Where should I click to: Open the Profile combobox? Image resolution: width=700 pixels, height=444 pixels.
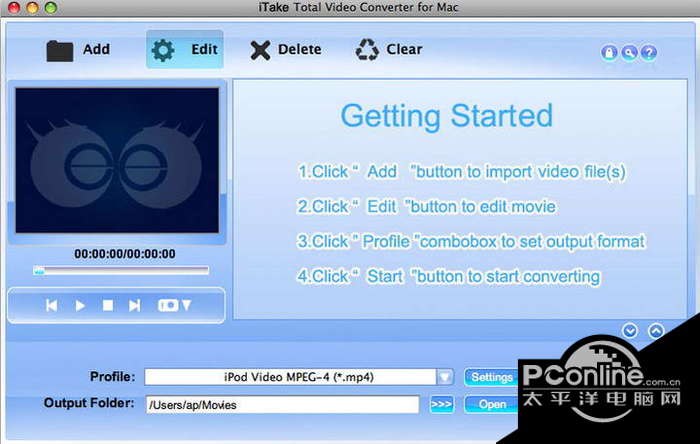click(299, 377)
